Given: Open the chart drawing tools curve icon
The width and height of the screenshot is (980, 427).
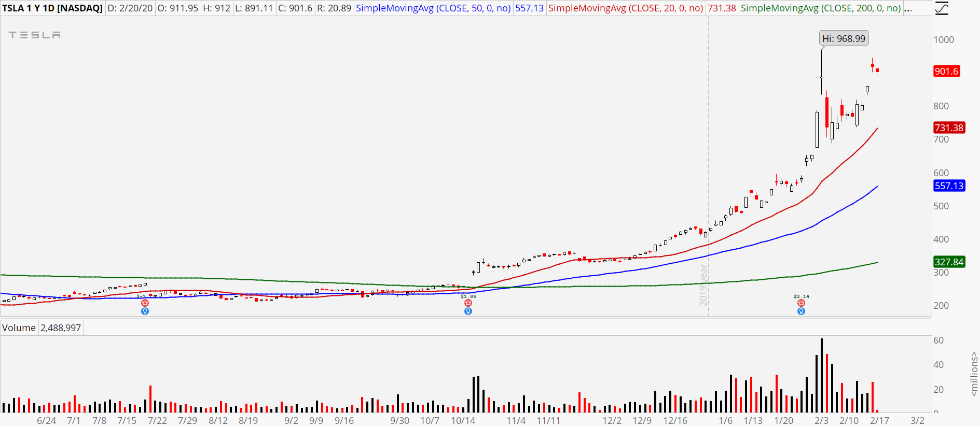Looking at the screenshot, I should [942, 8].
